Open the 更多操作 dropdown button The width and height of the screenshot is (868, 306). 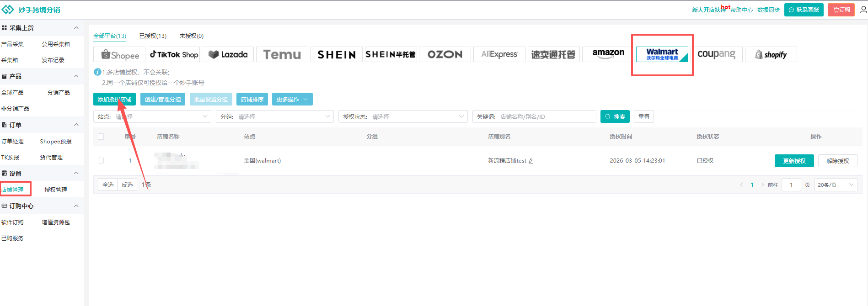(292, 99)
